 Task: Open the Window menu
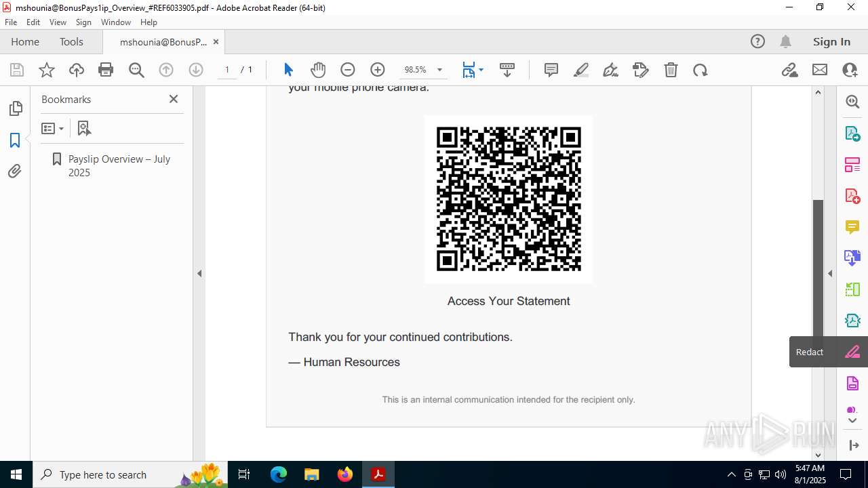(x=116, y=22)
